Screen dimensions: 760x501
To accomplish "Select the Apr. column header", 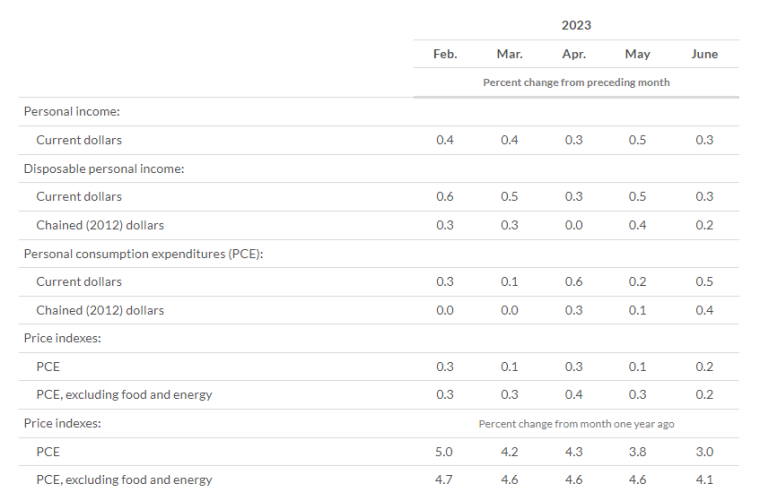I will [x=574, y=54].
